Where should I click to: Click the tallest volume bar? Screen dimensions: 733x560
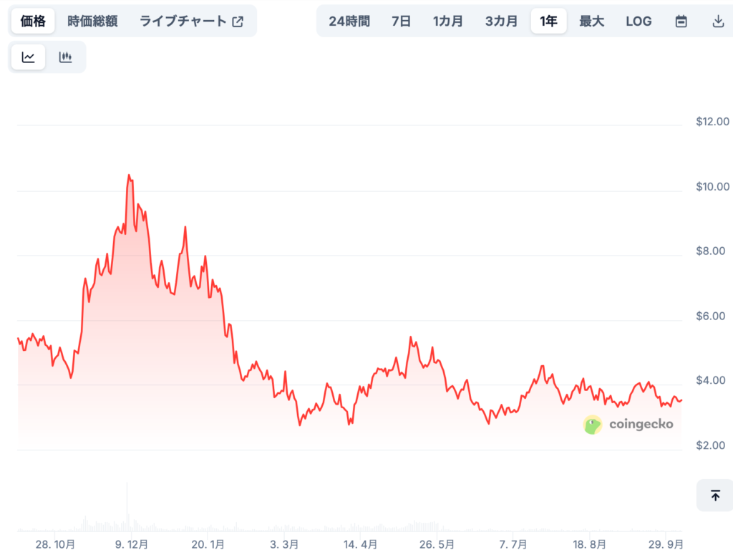click(x=127, y=507)
